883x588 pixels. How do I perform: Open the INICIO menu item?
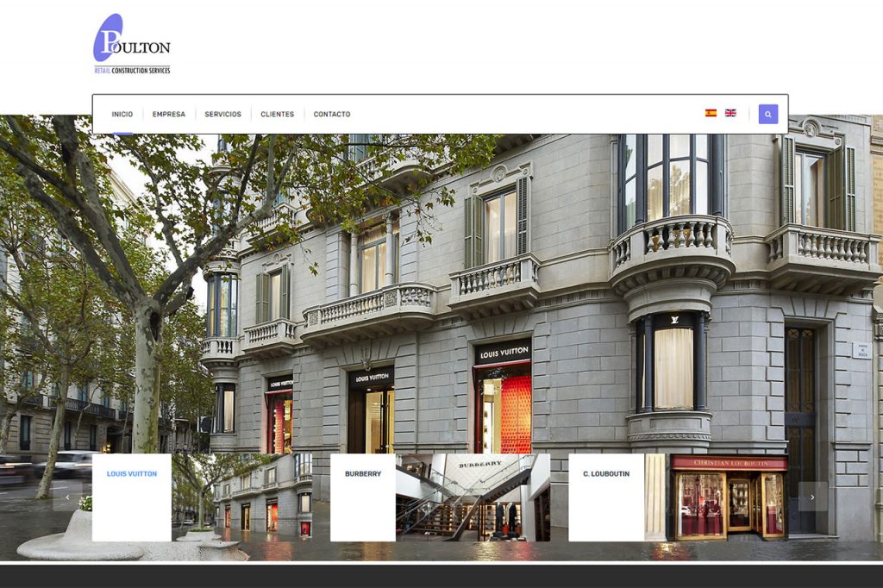click(122, 115)
